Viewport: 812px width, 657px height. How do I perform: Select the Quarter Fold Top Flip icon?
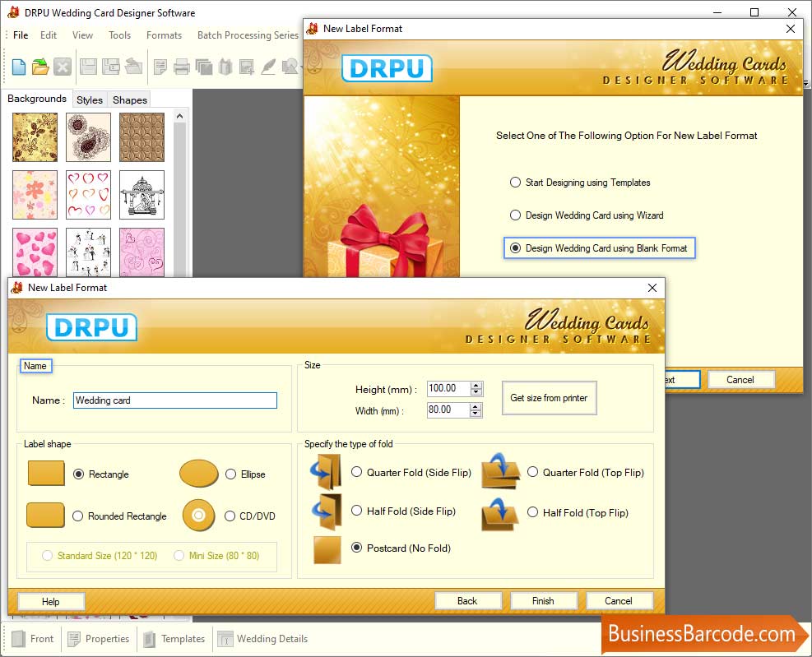click(501, 471)
